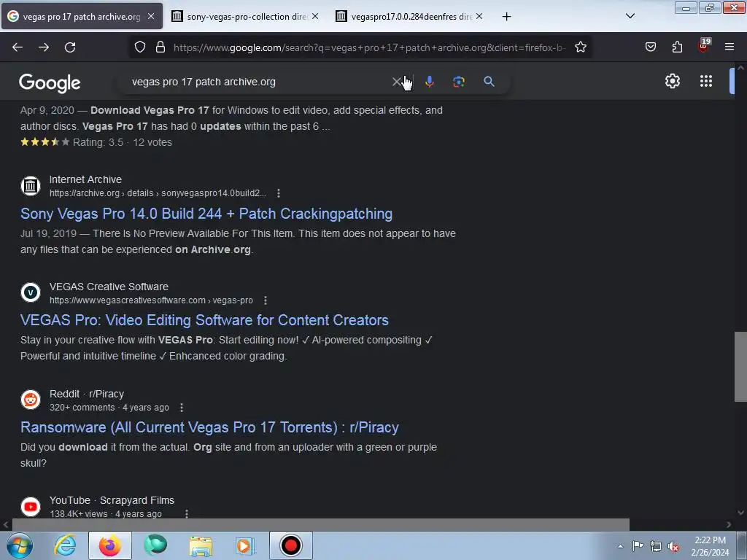Click the vegascreativesoftware.com URL breadcrumb
The height and width of the screenshot is (560, 747).
point(151,300)
